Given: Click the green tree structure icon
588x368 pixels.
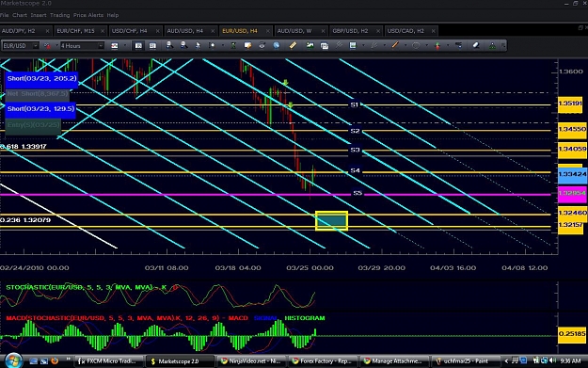Looking at the screenshot, I should [x=492, y=45].
